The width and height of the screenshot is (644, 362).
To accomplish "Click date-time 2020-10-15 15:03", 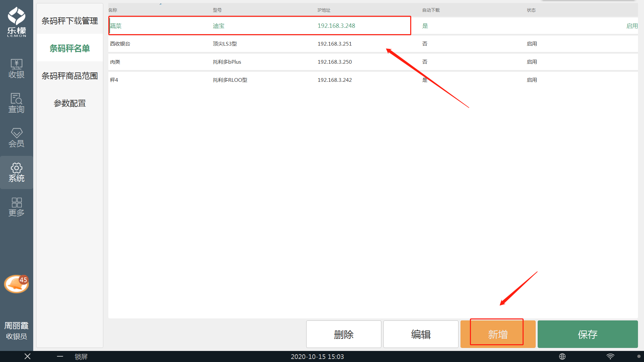I will pyautogui.click(x=317, y=357).
